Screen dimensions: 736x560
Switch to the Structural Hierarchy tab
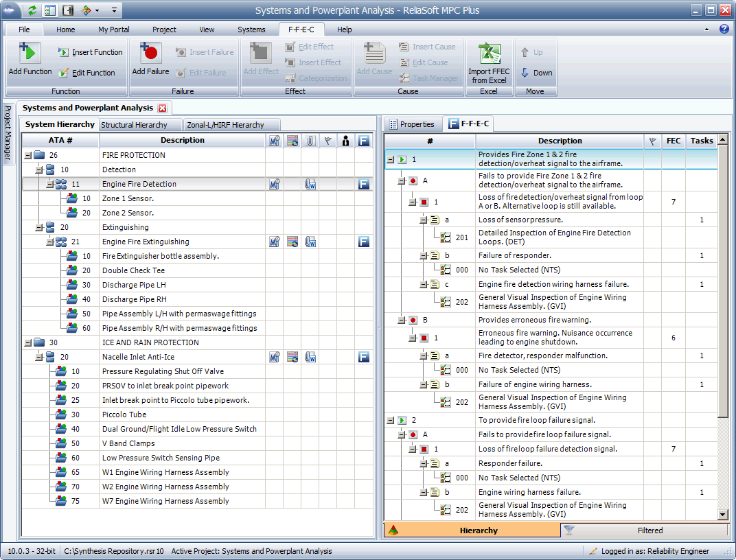(x=134, y=125)
